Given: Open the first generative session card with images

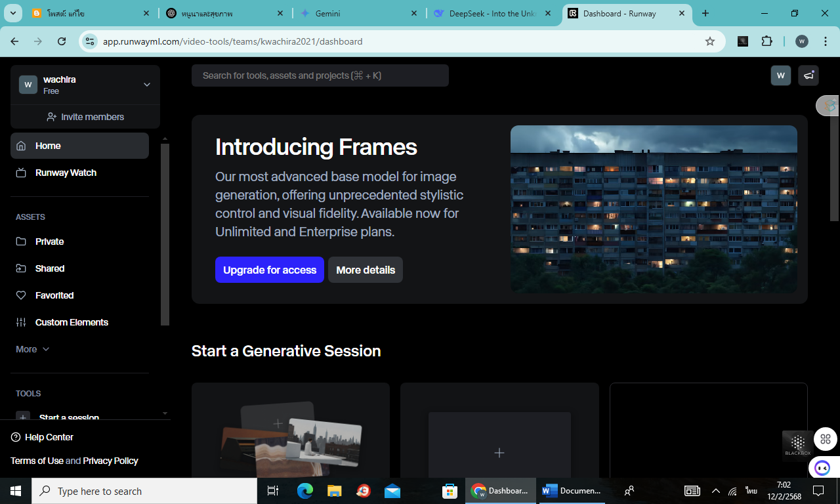Looking at the screenshot, I should pyautogui.click(x=291, y=430).
